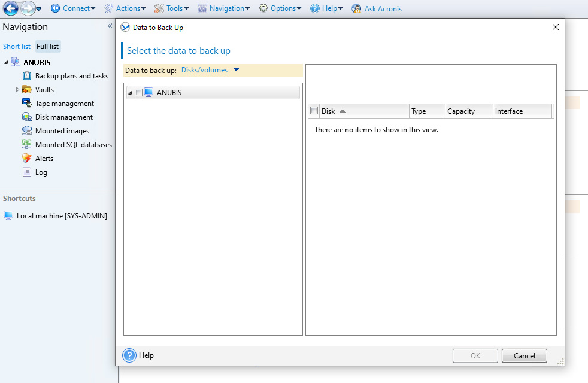The image size is (588, 383).
Task: Open Mounted images
Action: tap(62, 131)
